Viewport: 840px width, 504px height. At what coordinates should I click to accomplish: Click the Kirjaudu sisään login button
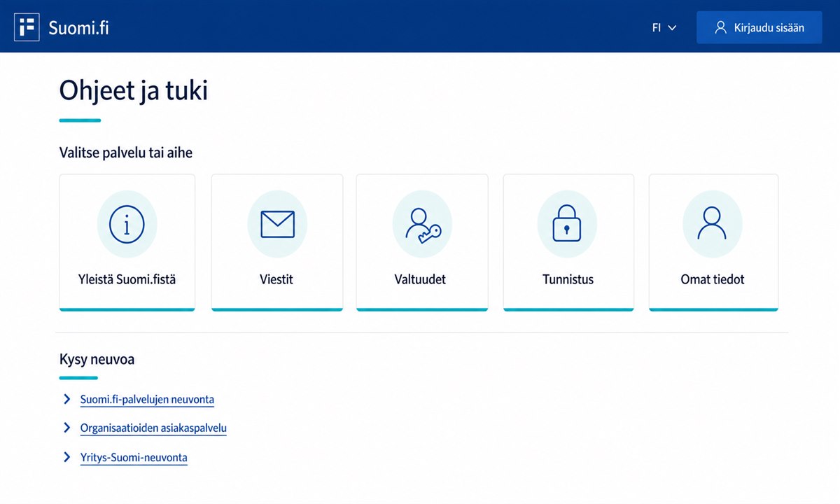coord(759,28)
